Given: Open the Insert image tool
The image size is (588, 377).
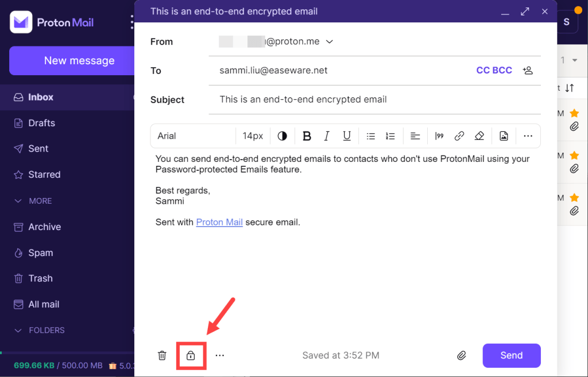Looking at the screenshot, I should pos(504,136).
